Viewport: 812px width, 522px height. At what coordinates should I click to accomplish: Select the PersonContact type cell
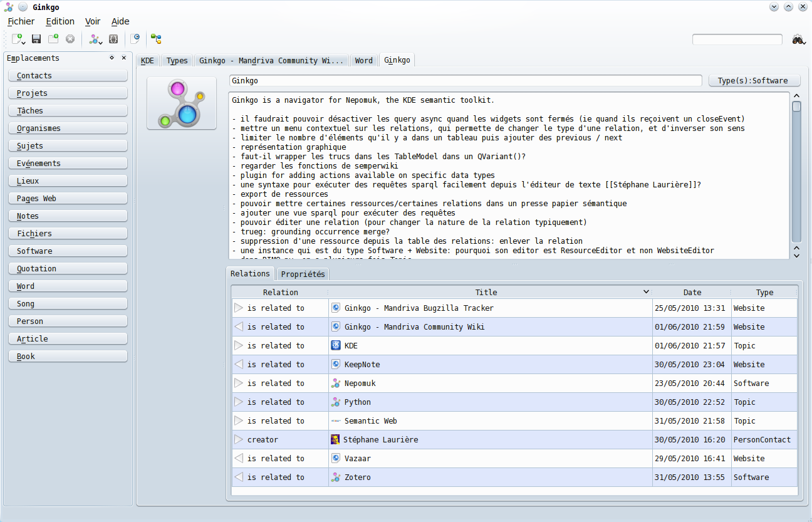pyautogui.click(x=764, y=439)
